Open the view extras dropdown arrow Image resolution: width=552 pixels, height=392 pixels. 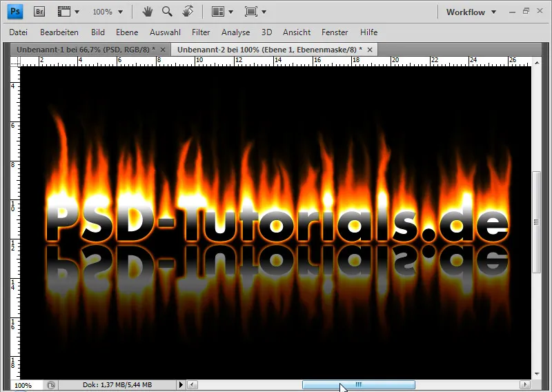pos(77,12)
